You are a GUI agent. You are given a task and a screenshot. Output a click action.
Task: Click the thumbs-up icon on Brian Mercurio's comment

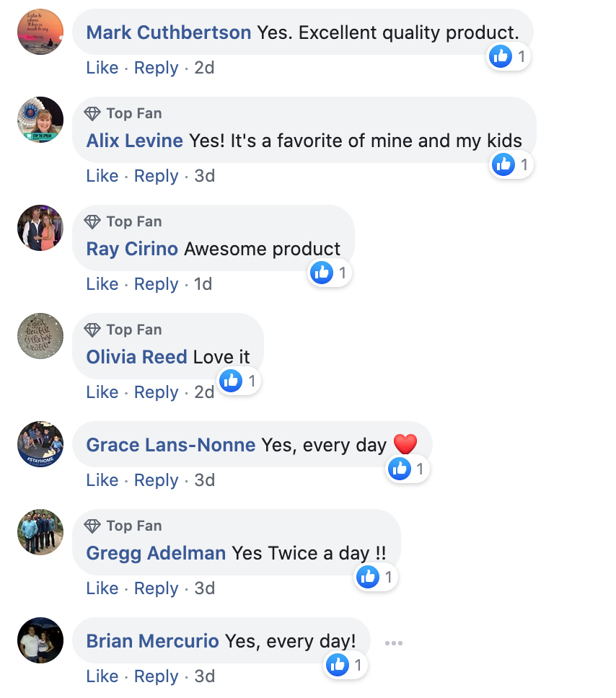tap(338, 665)
